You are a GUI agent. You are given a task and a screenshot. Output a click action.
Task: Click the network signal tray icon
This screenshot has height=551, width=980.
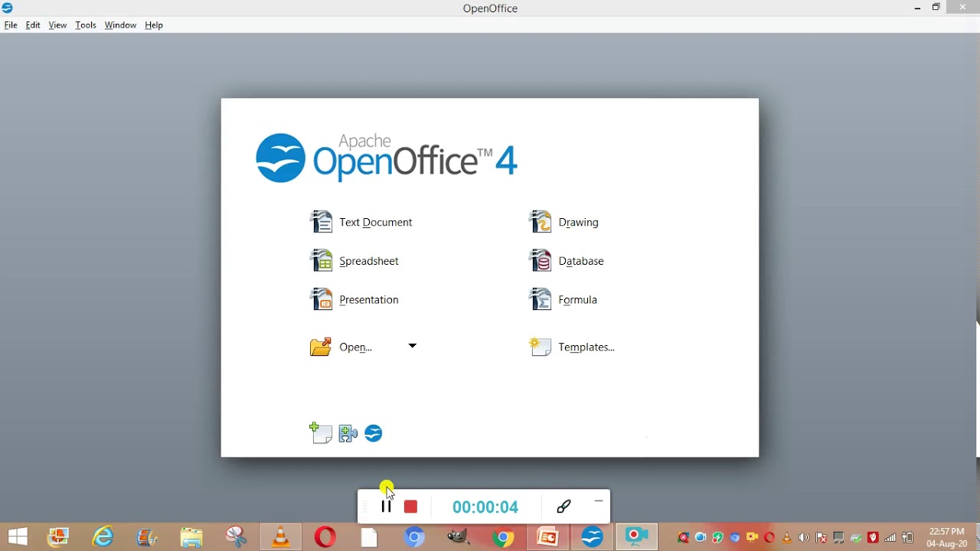[x=891, y=538]
